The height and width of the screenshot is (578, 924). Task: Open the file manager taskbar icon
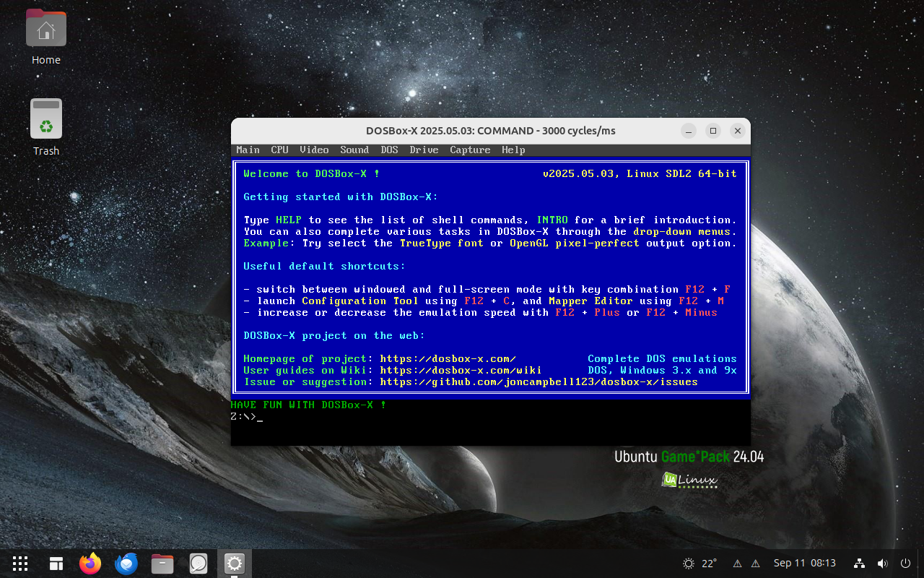click(x=162, y=564)
